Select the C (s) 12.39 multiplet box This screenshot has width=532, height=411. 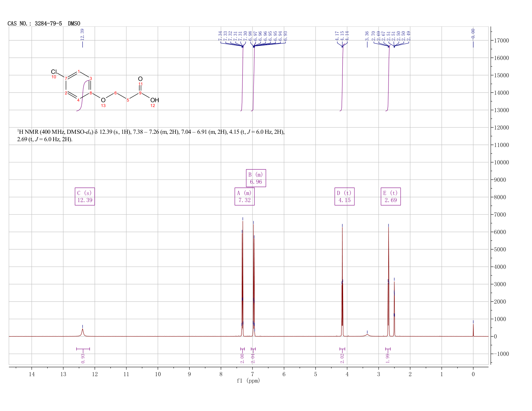(85, 197)
